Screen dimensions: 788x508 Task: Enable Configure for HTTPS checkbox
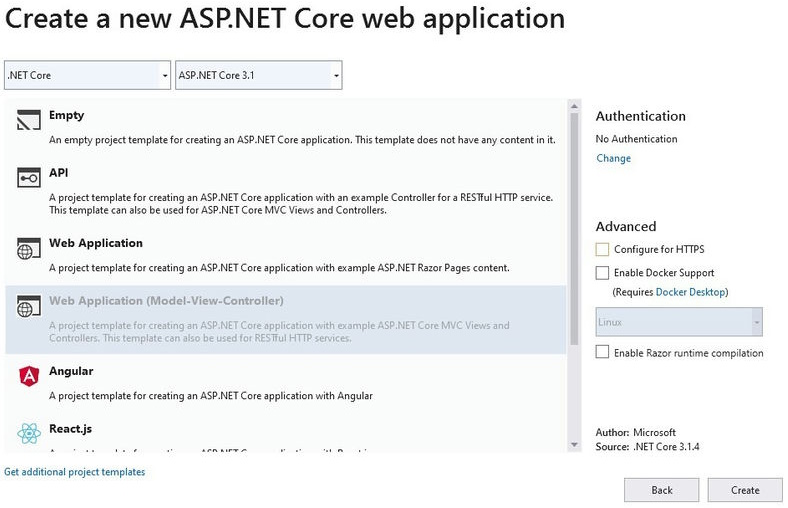pos(602,249)
